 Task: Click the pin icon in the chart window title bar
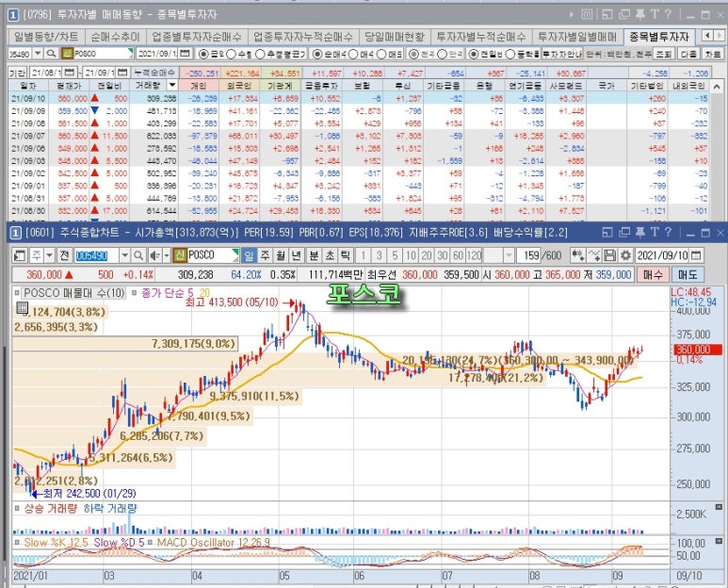click(x=639, y=232)
